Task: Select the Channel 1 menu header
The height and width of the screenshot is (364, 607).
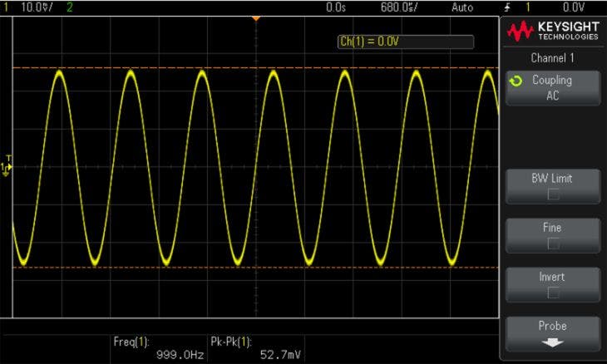Action: 552,58
